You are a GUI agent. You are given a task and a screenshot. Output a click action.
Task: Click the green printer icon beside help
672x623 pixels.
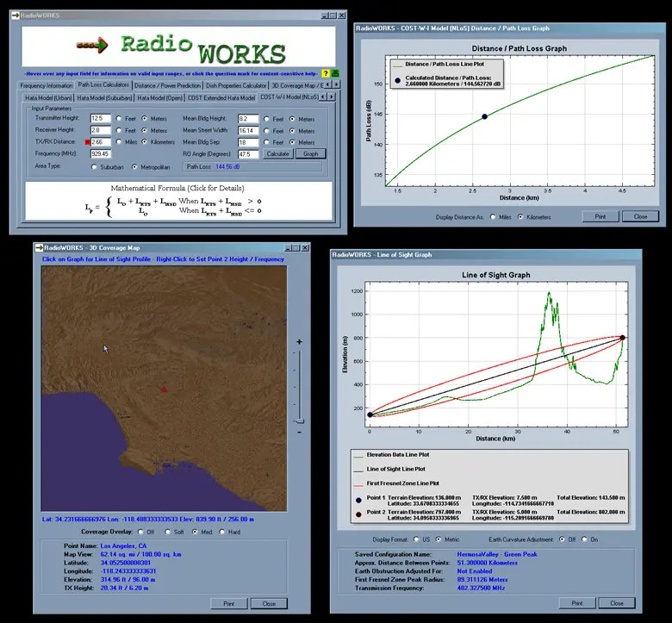(x=335, y=73)
